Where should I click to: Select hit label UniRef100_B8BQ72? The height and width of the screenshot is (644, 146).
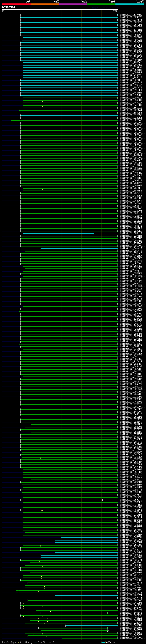coord(131,299)
